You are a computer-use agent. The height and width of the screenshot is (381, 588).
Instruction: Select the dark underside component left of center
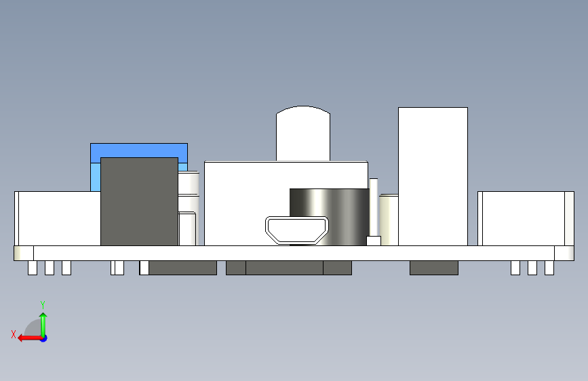pos(182,268)
